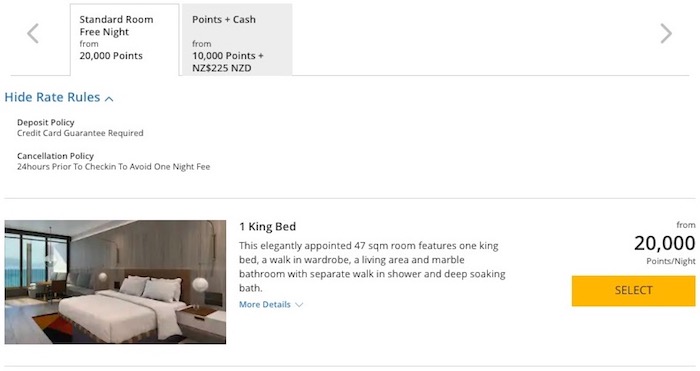Open the king bedroom photo thumbnail
This screenshot has height=371, width=700.
click(x=115, y=282)
